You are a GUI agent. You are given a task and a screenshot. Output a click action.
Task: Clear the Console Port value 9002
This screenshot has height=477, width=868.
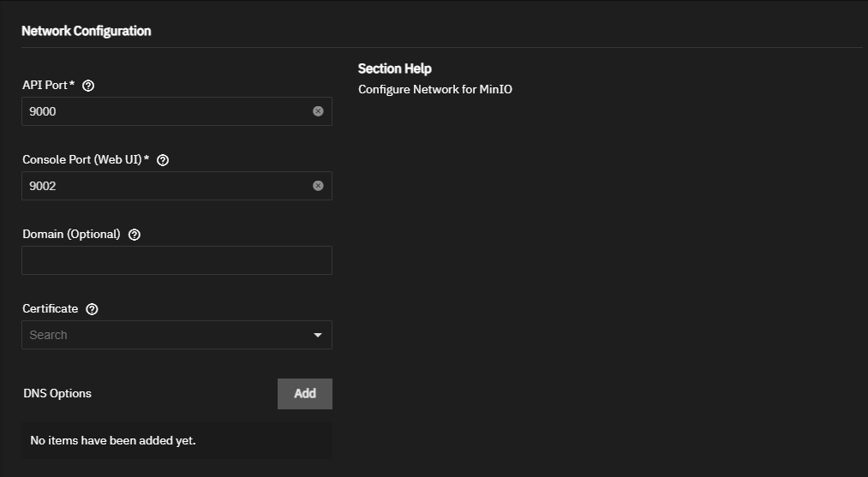click(318, 186)
